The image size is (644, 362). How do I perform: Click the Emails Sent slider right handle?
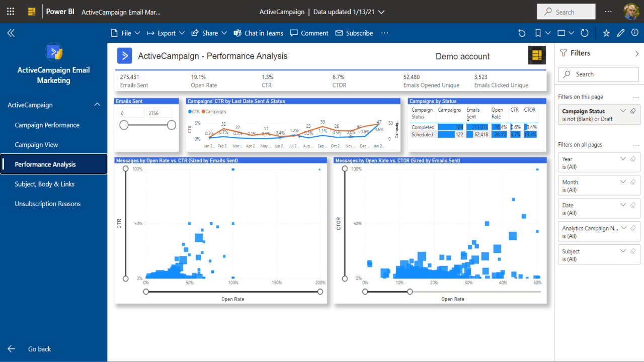click(172, 125)
